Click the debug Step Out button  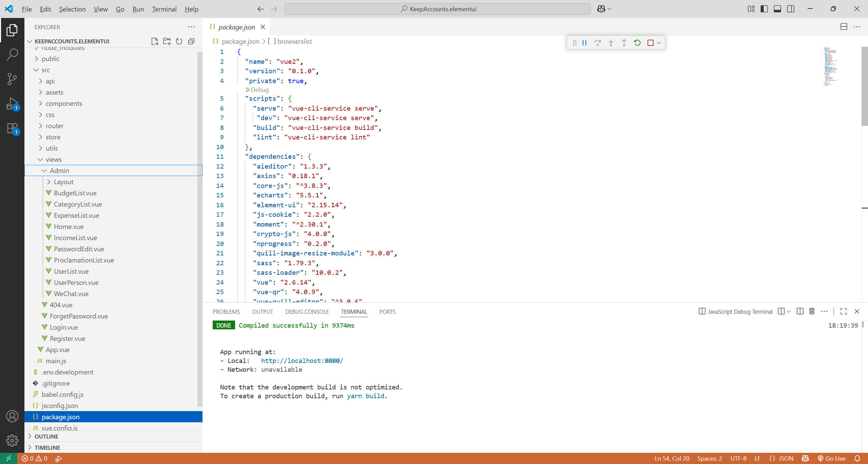point(624,43)
